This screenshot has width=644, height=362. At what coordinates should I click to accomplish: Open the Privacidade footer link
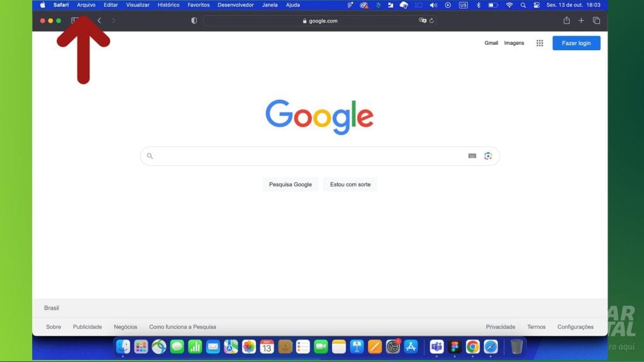pos(500,327)
